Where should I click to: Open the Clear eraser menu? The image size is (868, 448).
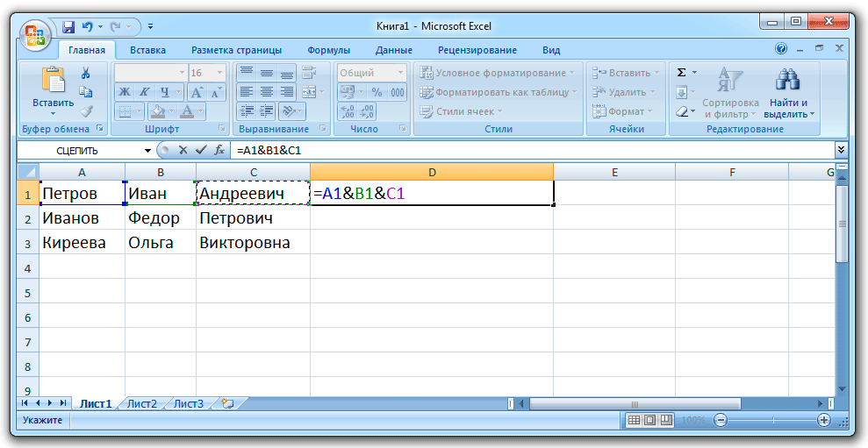coord(685,111)
